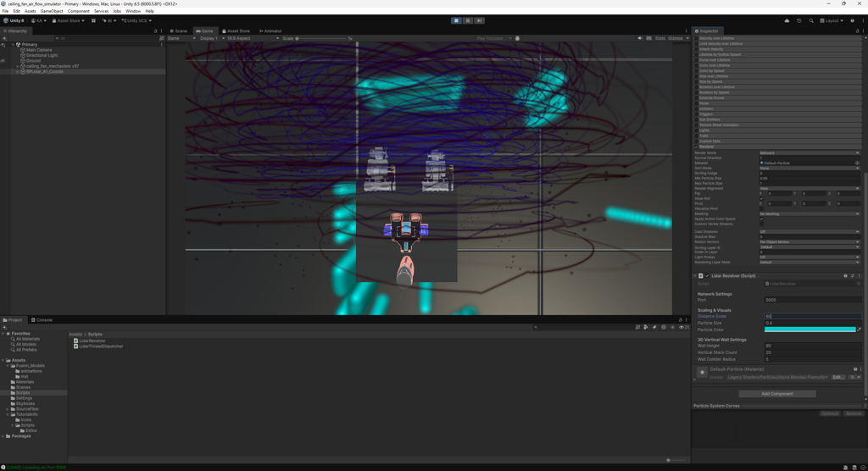The width and height of the screenshot is (868, 471).
Task: Click the Inspector panel lock icon
Action: 858,31
